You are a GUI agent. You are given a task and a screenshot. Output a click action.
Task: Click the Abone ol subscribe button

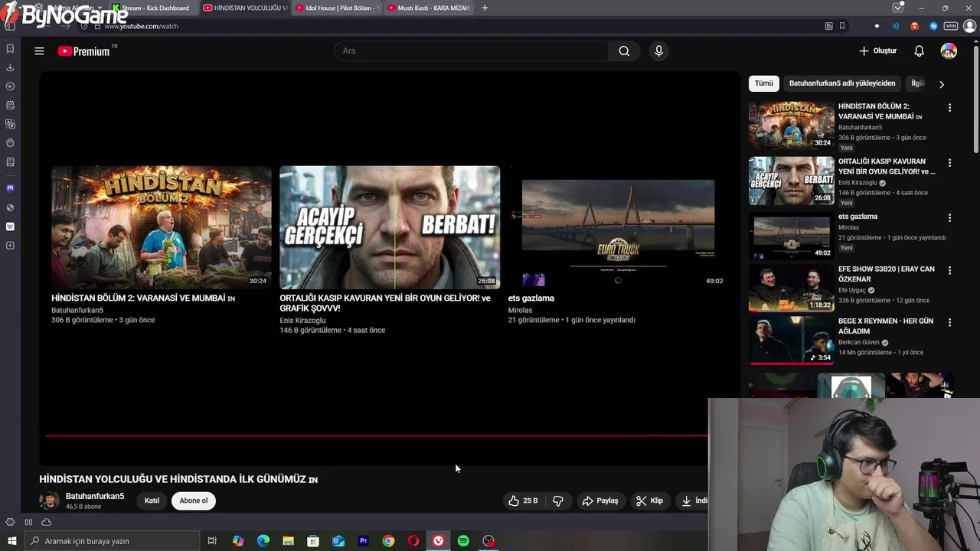pyautogui.click(x=194, y=500)
